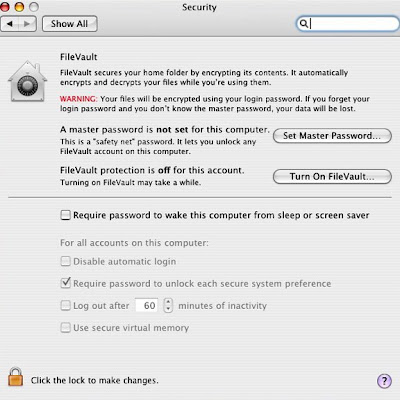Enable require password to wake from sleep
Screen dimensions: 400x400
65,215
